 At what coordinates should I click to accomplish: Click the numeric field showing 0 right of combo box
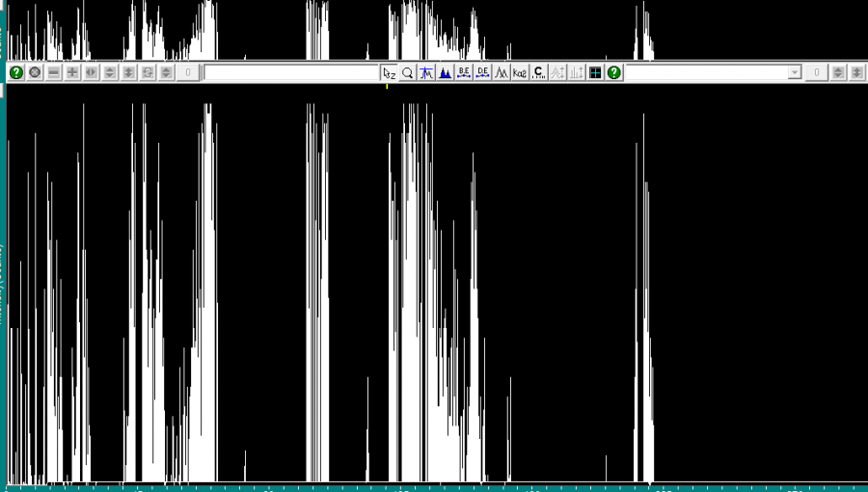817,72
